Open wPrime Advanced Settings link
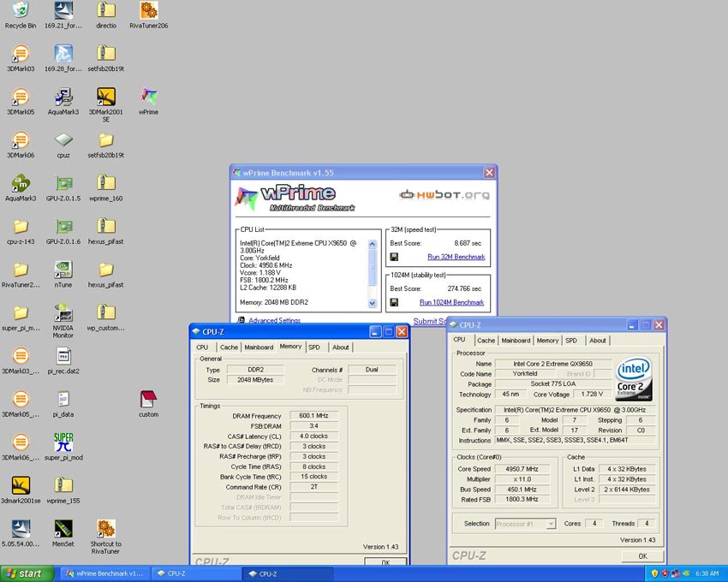The image size is (728, 582). tap(274, 320)
